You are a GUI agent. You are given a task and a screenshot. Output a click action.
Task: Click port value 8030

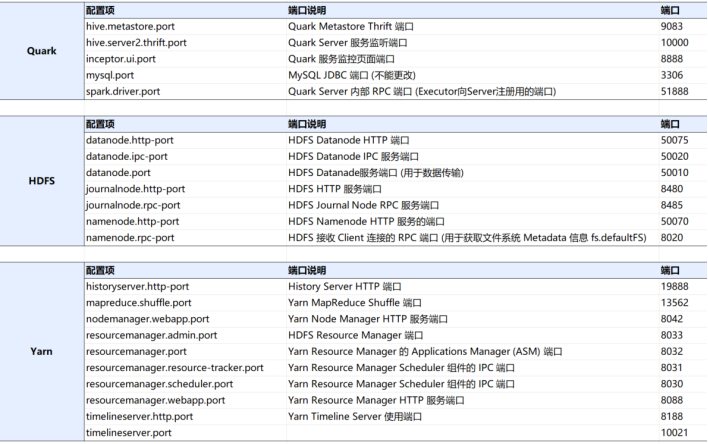coord(683,384)
